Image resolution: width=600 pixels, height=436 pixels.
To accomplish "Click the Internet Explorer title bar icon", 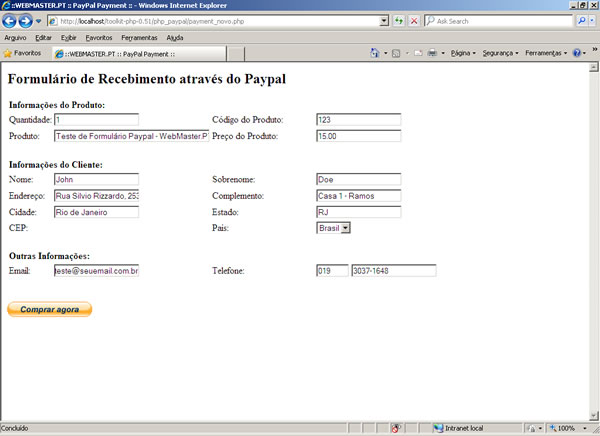I will 5,5.
